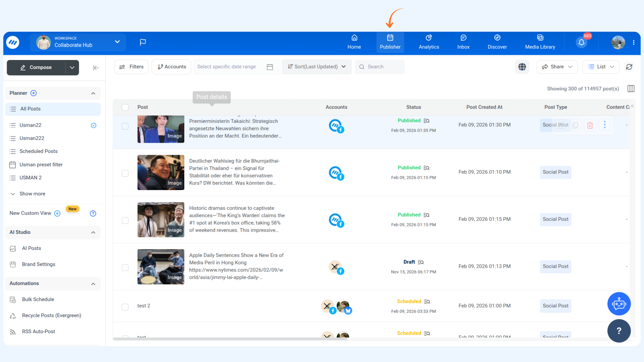Refresh the posts list

point(629,67)
